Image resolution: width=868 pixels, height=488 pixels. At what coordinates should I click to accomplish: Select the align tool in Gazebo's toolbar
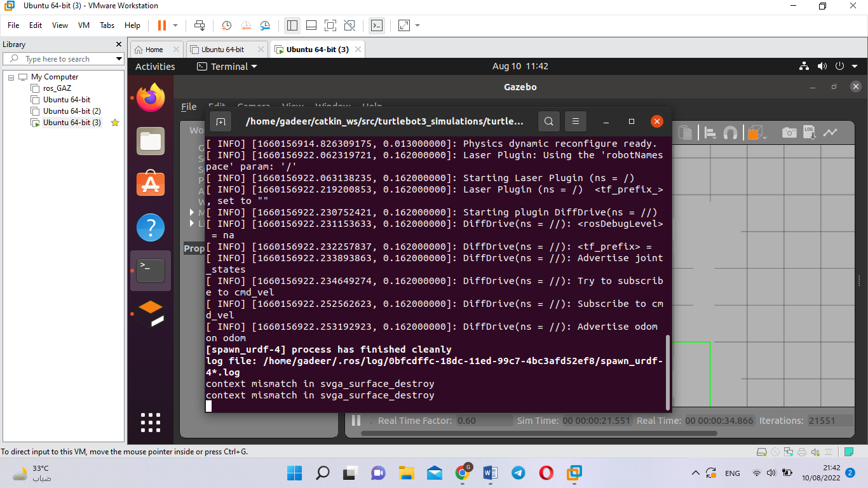coord(710,132)
